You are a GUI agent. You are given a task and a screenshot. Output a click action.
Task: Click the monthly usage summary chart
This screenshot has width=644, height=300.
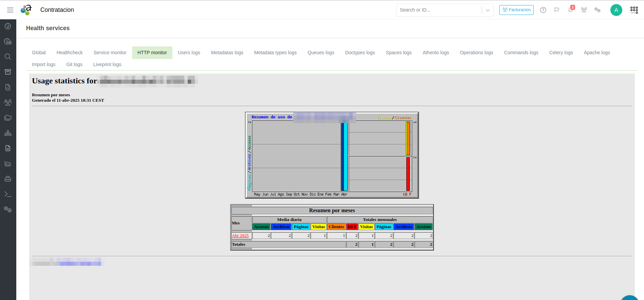pos(332,155)
